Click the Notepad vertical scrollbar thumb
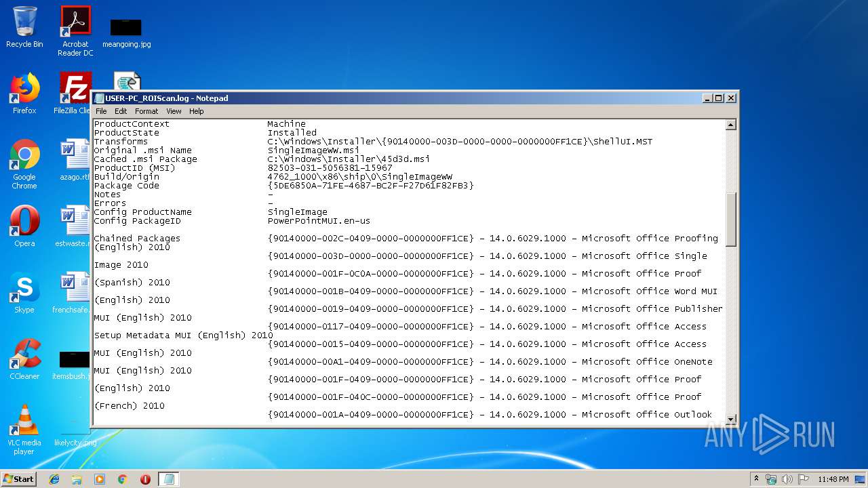 (x=730, y=220)
